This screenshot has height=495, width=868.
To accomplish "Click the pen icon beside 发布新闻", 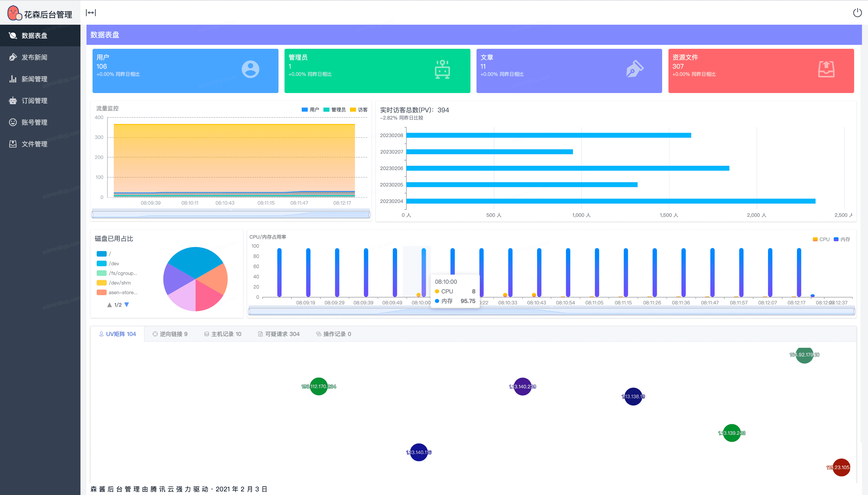I will (x=13, y=57).
